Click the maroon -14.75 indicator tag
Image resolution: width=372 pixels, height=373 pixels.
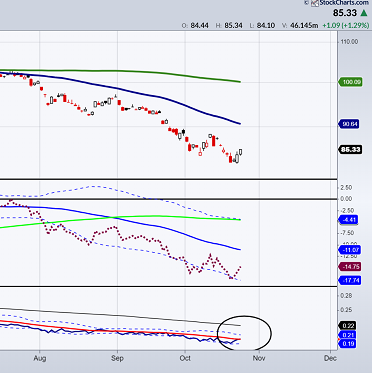pyautogui.click(x=350, y=267)
